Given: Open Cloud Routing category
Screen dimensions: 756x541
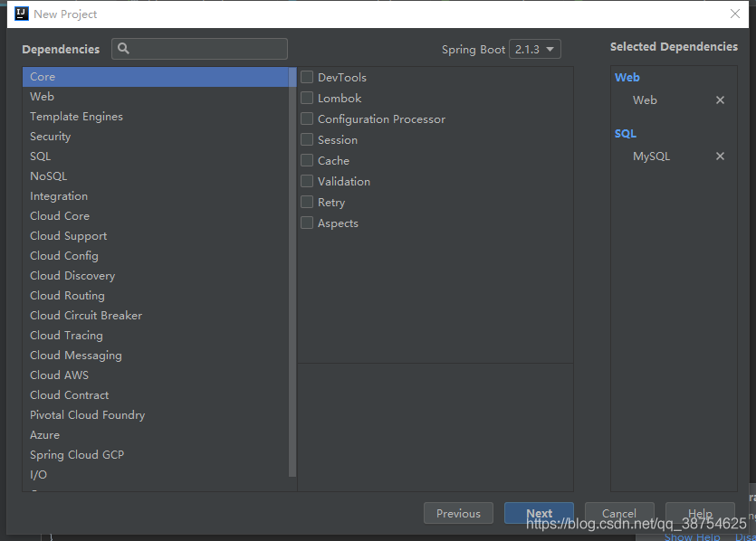Looking at the screenshot, I should coord(155,296).
